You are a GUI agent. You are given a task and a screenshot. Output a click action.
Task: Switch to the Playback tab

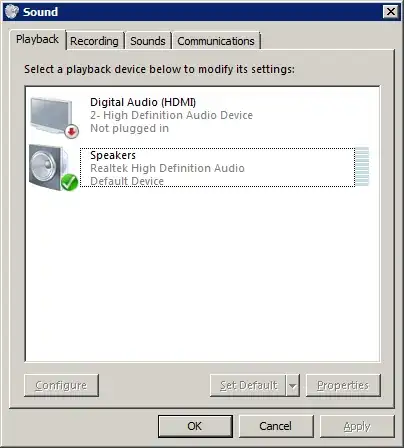point(37,39)
